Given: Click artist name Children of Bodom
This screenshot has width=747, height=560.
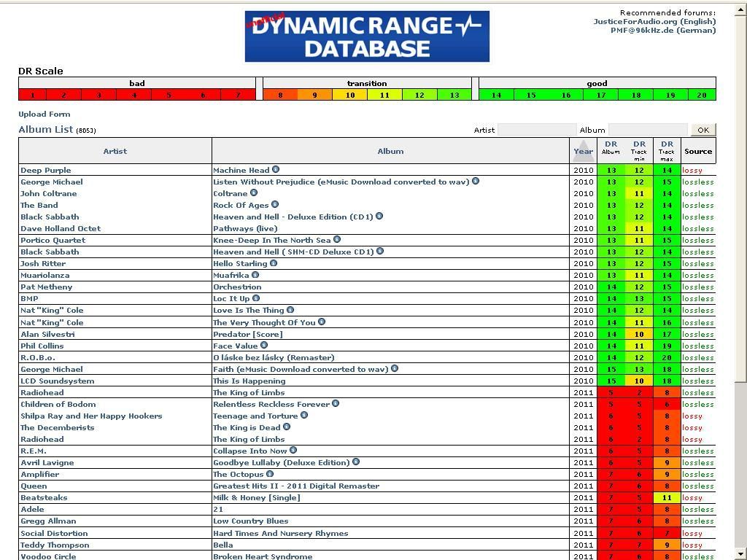Looking at the screenshot, I should click(58, 404).
